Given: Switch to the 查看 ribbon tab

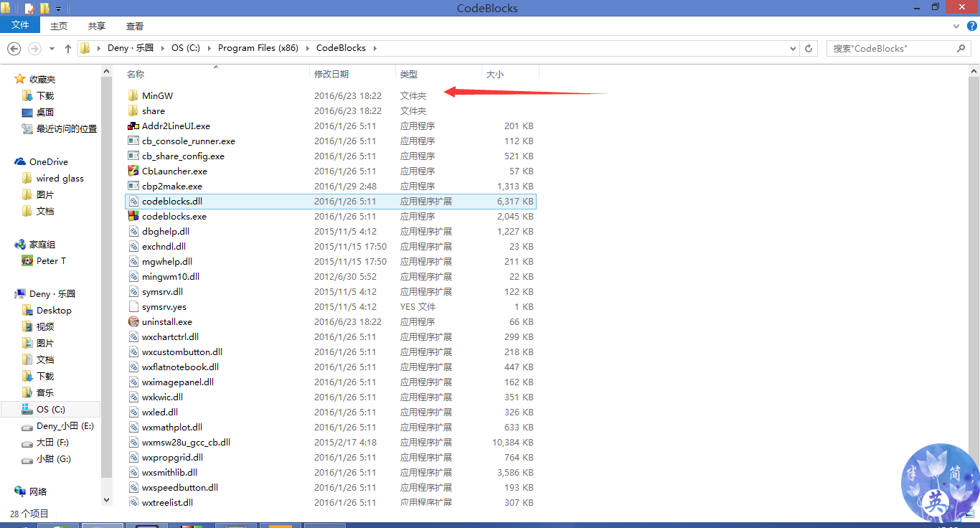Looking at the screenshot, I should coord(135,26).
